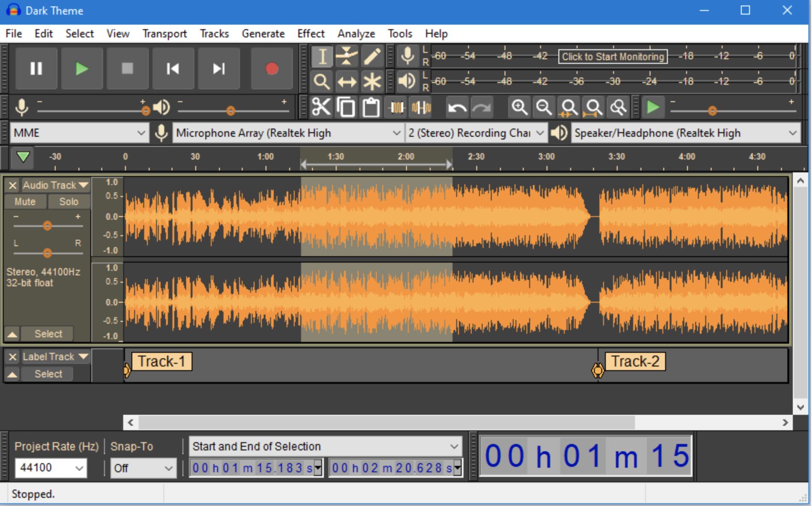Click the green playhead pin in the timeline
The height and width of the screenshot is (506, 812).
(23, 157)
